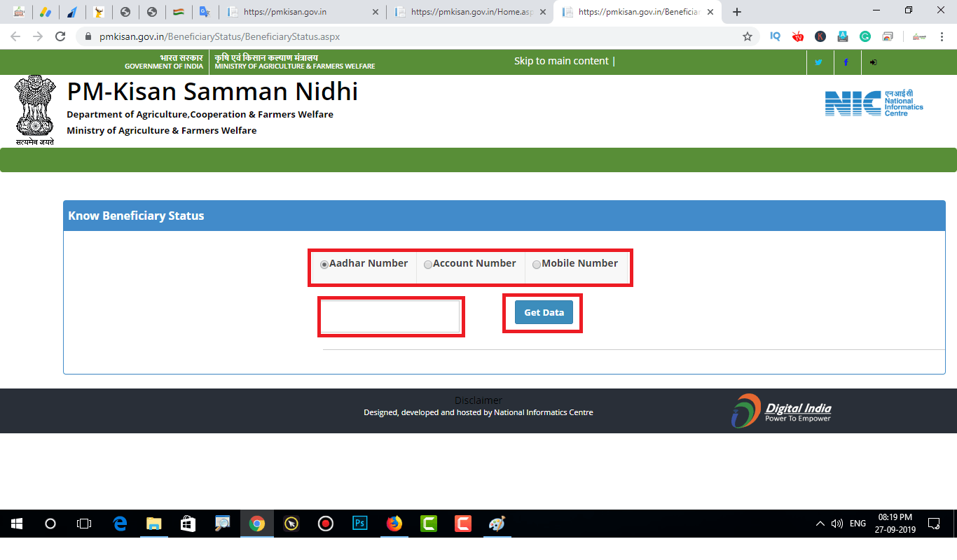Screen dimensions: 957x560
Task: Reload the page with the refresh icon
Action: coord(60,36)
